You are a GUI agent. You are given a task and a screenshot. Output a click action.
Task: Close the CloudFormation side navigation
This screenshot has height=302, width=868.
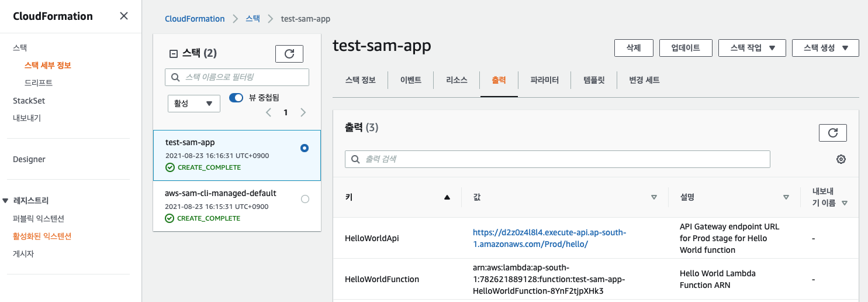[124, 16]
